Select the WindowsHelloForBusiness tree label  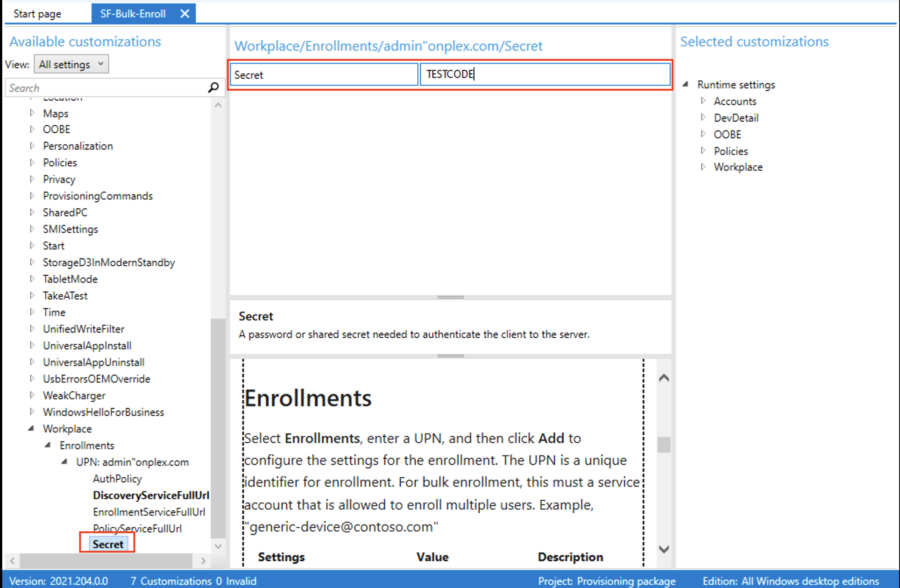(104, 412)
